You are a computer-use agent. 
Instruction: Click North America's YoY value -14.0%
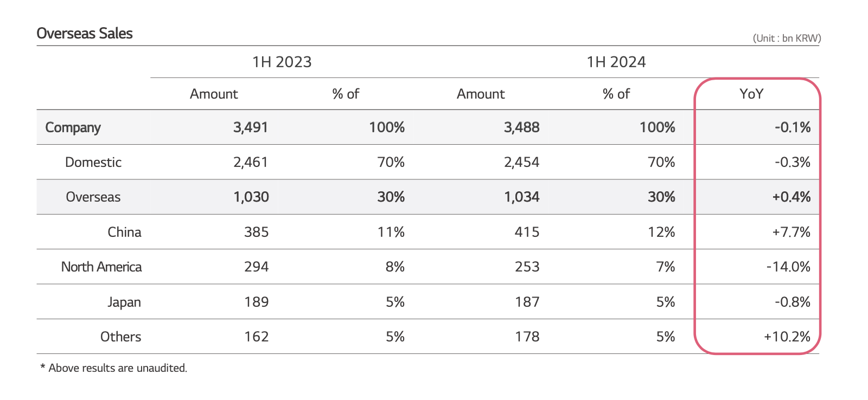(788, 267)
